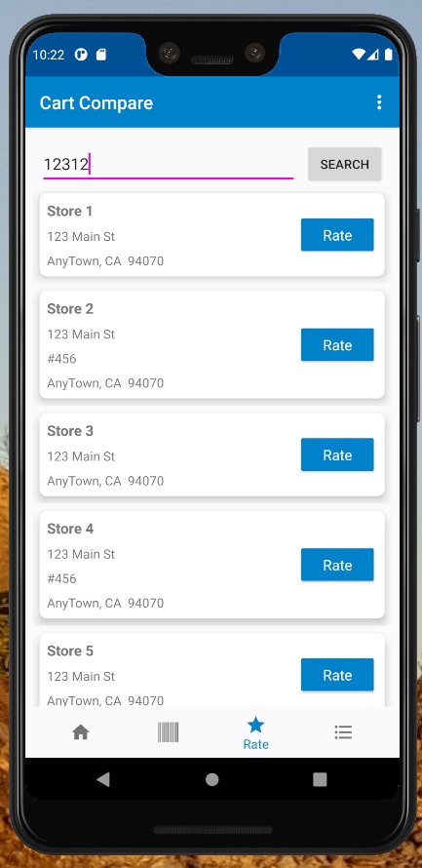Rate Store 1

pyautogui.click(x=337, y=235)
